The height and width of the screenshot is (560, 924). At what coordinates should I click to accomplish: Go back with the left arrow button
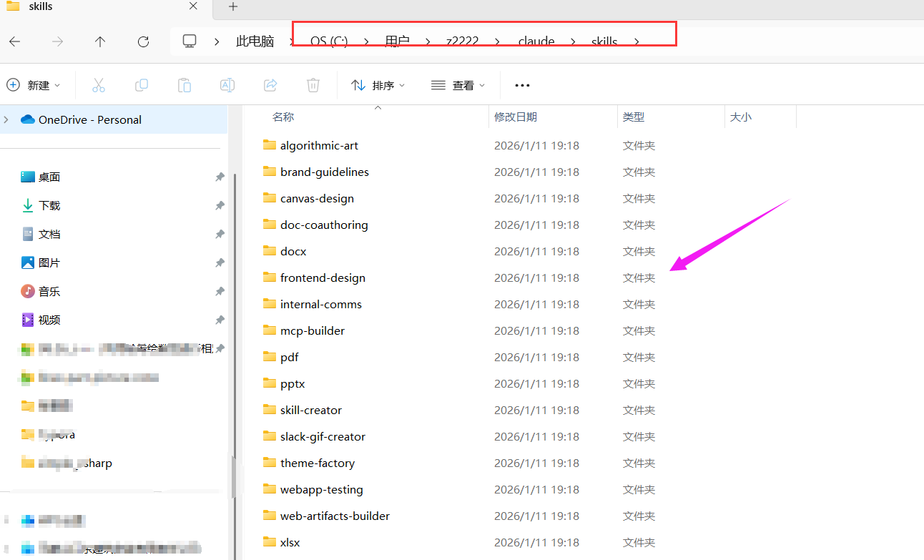(14, 41)
